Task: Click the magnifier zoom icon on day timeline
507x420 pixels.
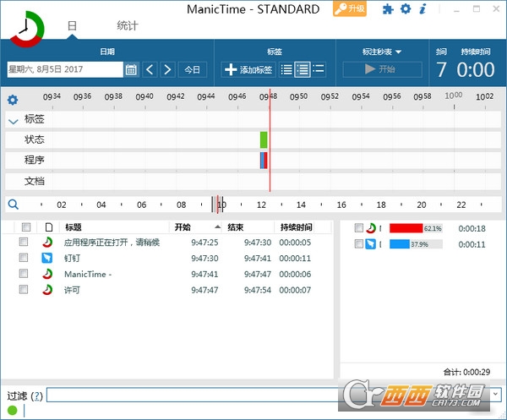Action: (x=14, y=205)
